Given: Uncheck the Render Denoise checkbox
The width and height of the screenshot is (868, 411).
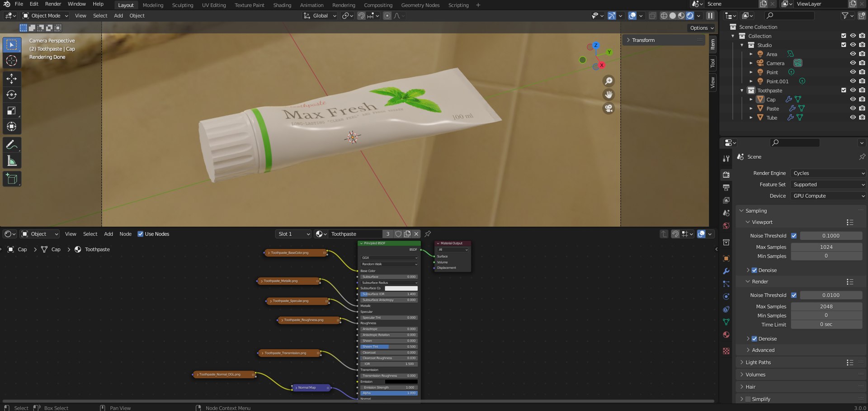Looking at the screenshot, I should tap(754, 339).
